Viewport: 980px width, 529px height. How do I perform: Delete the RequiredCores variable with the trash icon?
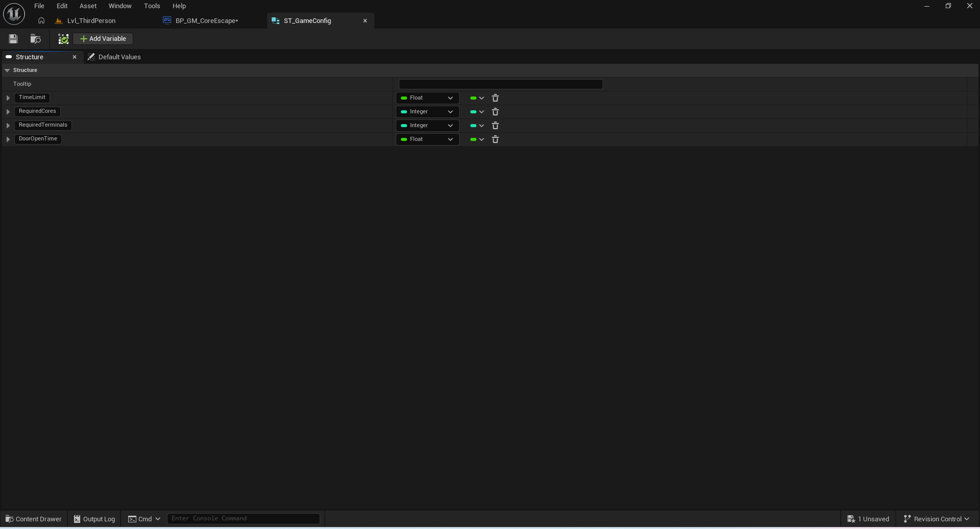[495, 112]
